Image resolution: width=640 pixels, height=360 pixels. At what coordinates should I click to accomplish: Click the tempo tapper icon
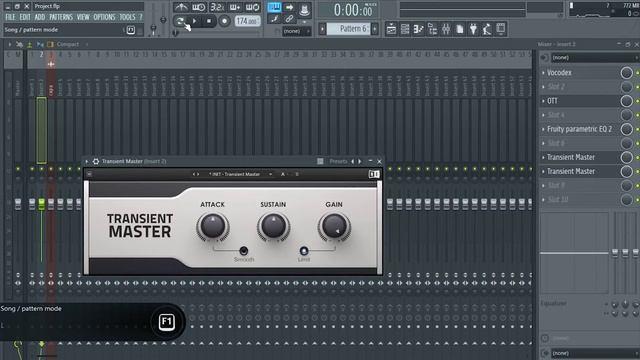click(x=487, y=29)
